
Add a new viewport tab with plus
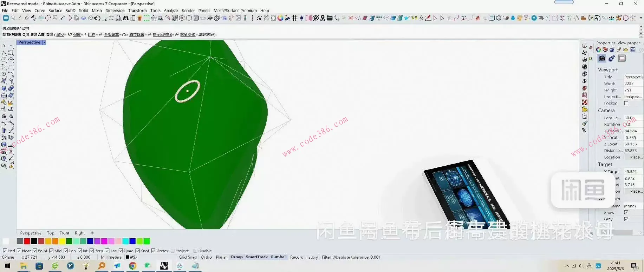click(92, 233)
